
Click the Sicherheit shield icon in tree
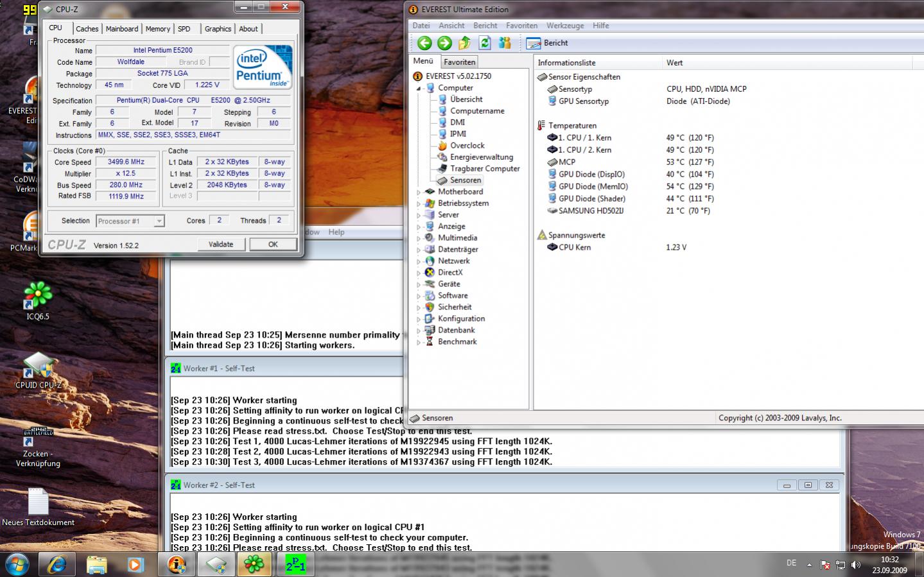click(430, 307)
